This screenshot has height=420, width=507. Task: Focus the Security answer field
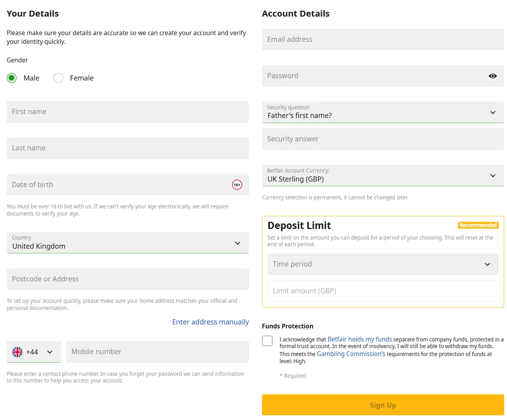(383, 139)
